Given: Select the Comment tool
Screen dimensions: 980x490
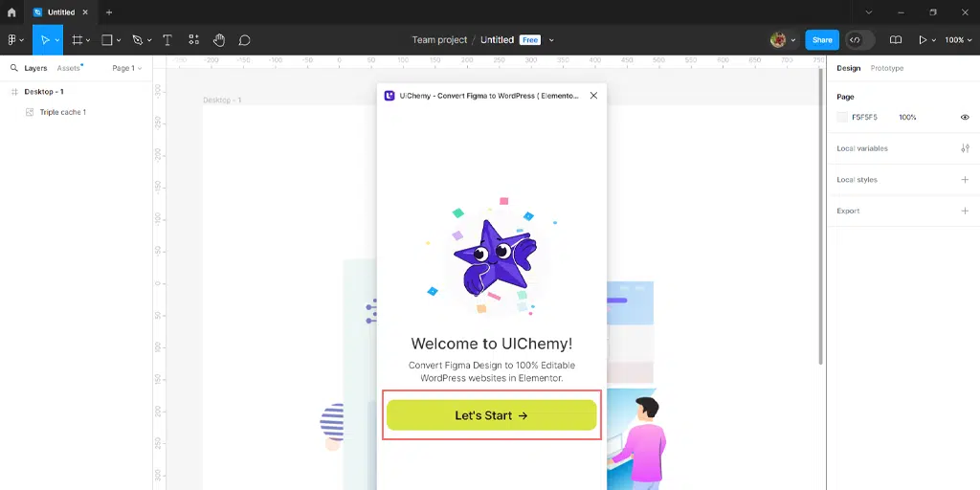Looking at the screenshot, I should (x=244, y=40).
